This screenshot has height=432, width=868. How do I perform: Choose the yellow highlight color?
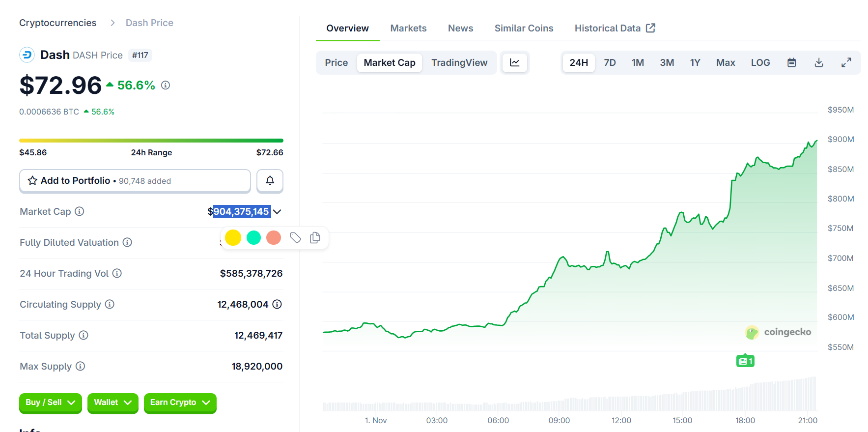point(233,238)
